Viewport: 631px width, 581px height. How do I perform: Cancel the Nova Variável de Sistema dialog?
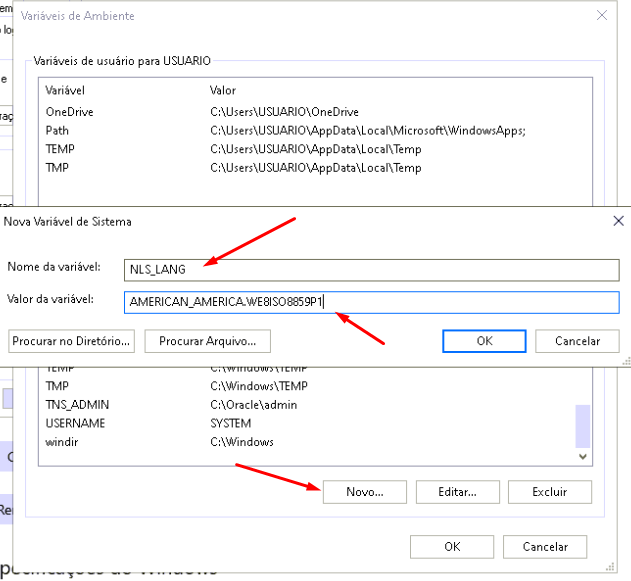[576, 341]
